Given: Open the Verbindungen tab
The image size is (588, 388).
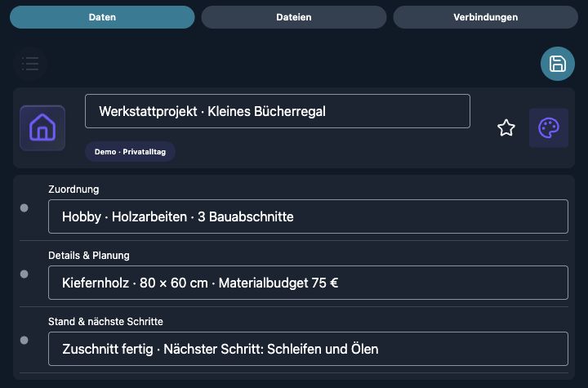Looking at the screenshot, I should [x=485, y=17].
